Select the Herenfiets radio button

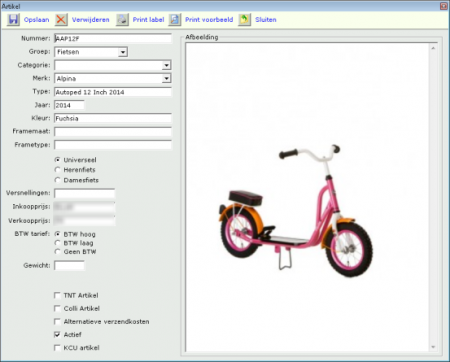tap(57, 170)
